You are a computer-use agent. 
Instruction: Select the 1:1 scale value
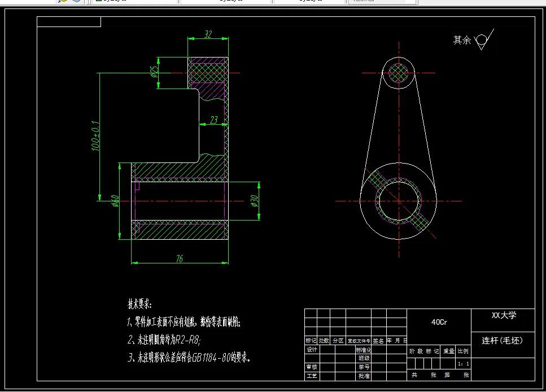pyautogui.click(x=464, y=364)
